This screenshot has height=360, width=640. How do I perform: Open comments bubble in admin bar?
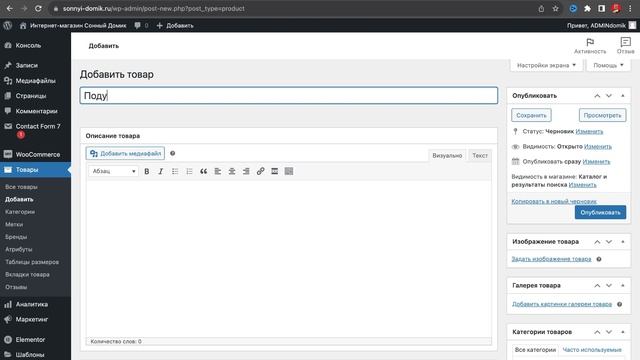click(141, 25)
